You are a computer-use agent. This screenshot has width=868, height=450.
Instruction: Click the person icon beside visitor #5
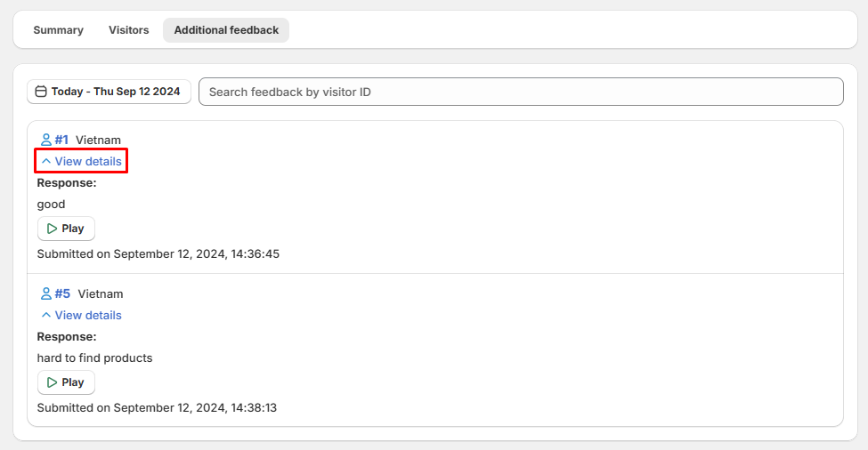tap(46, 293)
